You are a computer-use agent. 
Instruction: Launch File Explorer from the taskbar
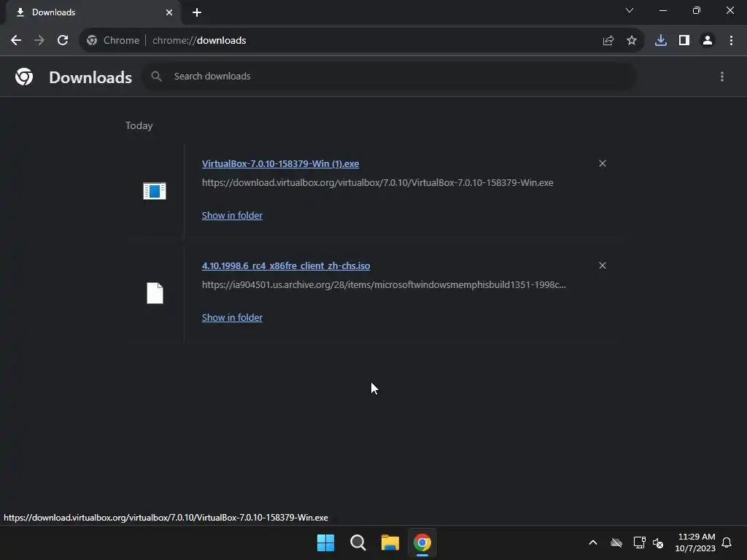click(x=390, y=542)
